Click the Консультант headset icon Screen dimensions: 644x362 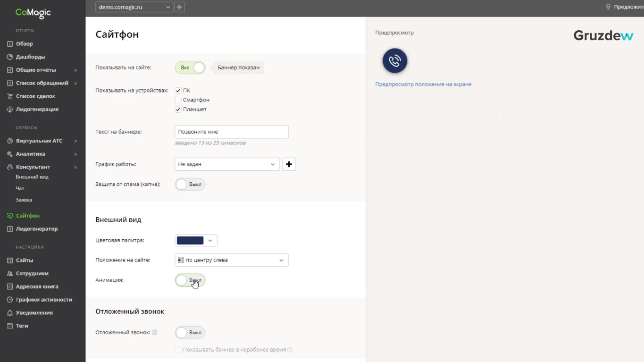[10, 167]
